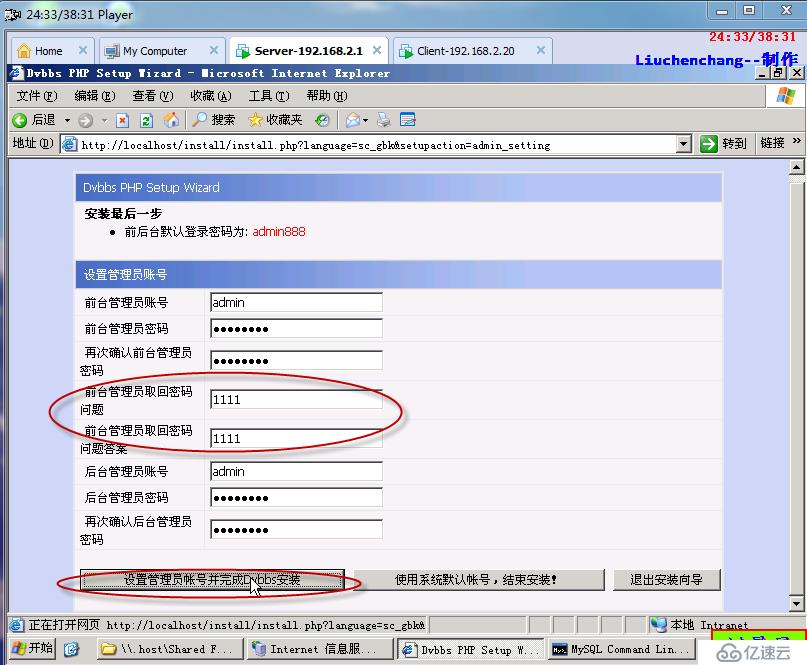807x665 pixels.
Task: Open the \\.host\Shared F... taskbar window
Action: pyautogui.click(x=171, y=649)
